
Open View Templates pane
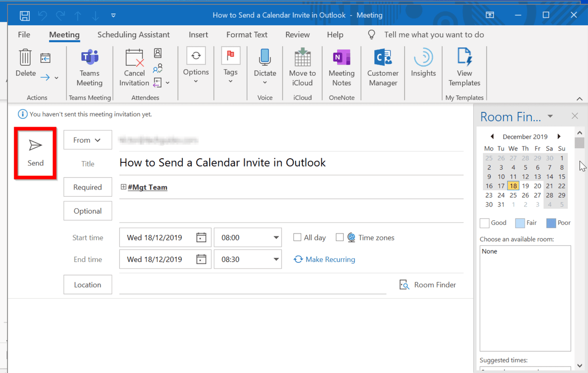click(464, 68)
